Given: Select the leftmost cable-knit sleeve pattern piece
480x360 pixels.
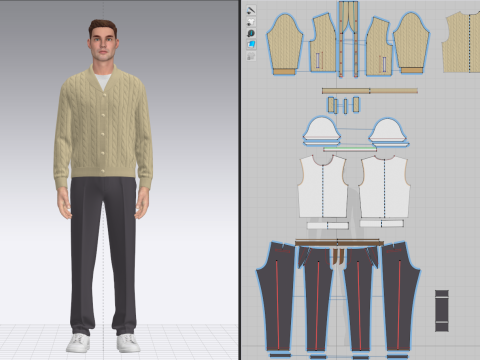Looking at the screenshot, I should click(x=284, y=44).
